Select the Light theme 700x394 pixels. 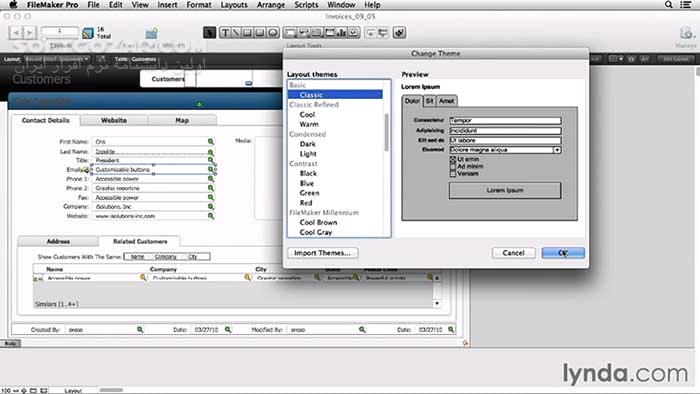click(308, 154)
